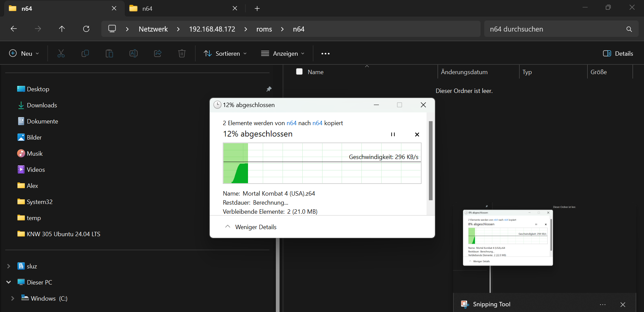Click the copy progress speed graph
The image size is (644, 312).
[x=322, y=163]
